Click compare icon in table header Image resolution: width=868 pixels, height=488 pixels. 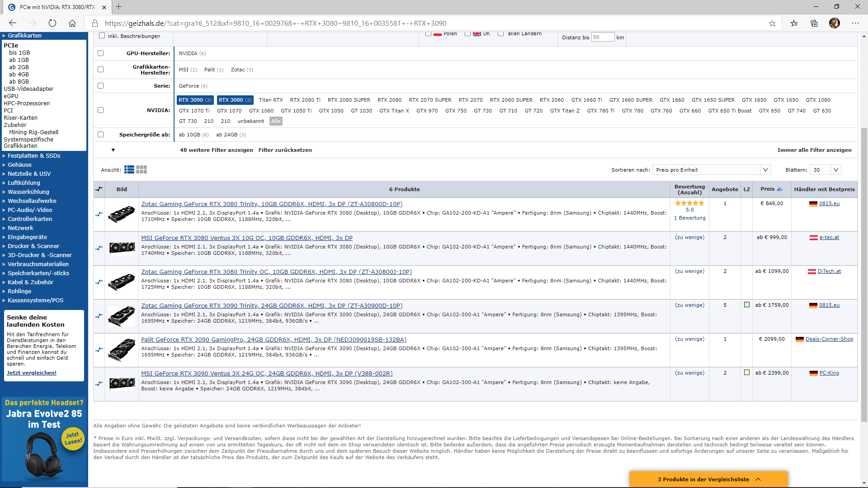99,189
